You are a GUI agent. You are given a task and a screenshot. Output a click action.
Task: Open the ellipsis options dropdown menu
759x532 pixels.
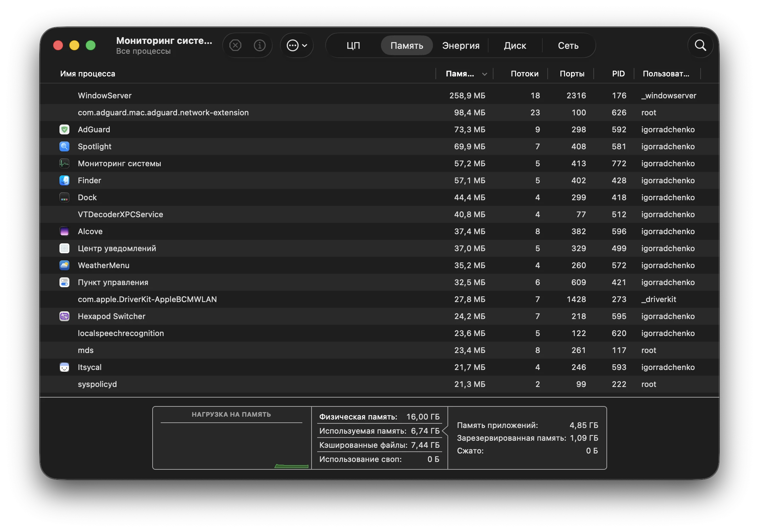pyautogui.click(x=297, y=45)
